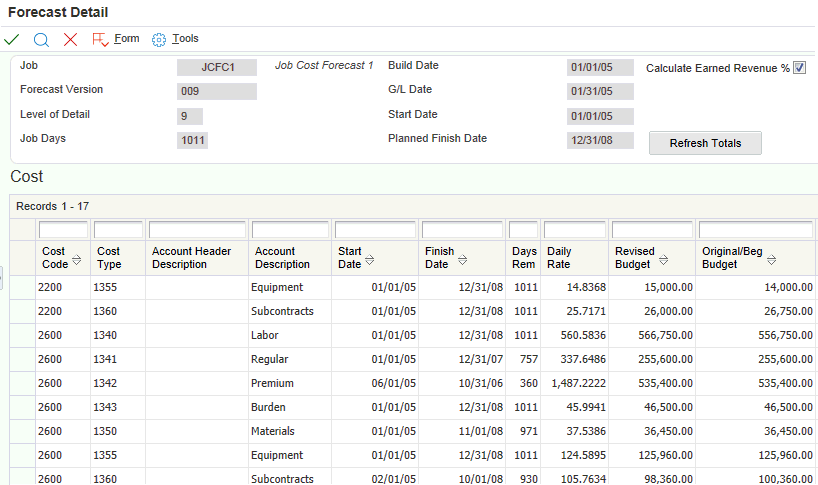Click the Refresh Totals button
The height and width of the screenshot is (485, 818).
click(705, 143)
